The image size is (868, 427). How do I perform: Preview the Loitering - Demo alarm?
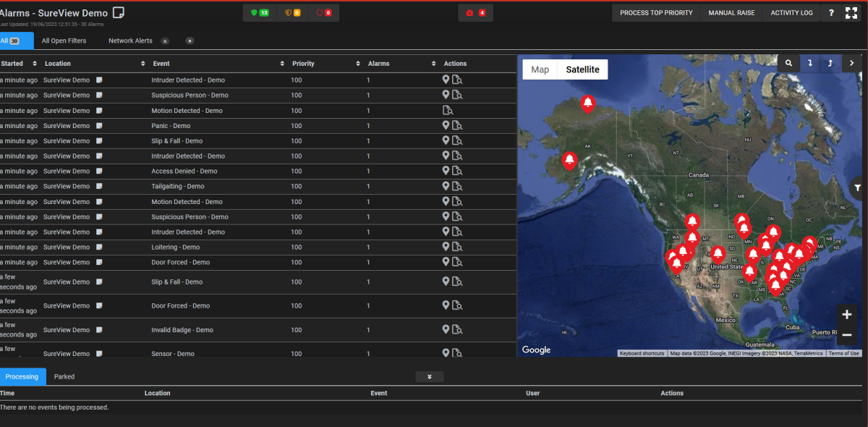click(457, 248)
